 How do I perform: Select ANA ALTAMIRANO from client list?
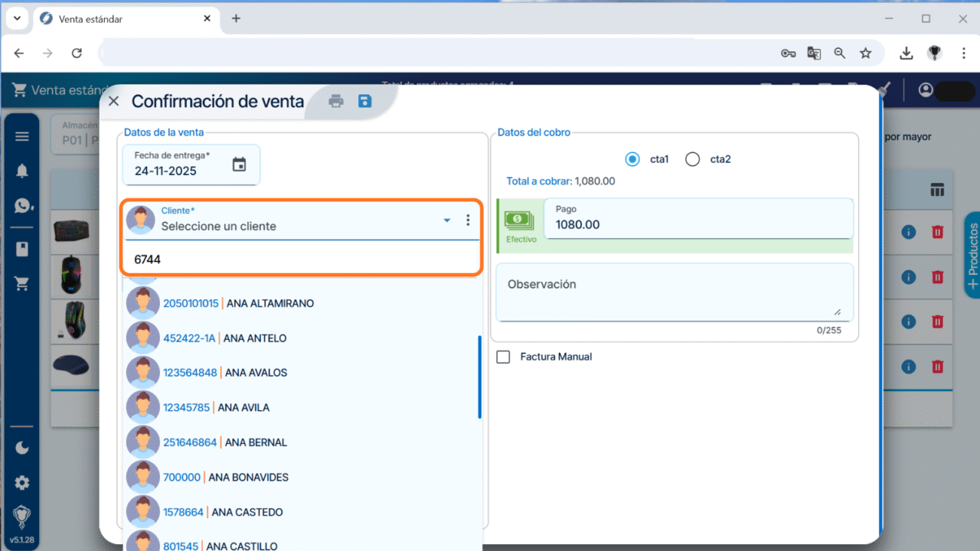[270, 304]
